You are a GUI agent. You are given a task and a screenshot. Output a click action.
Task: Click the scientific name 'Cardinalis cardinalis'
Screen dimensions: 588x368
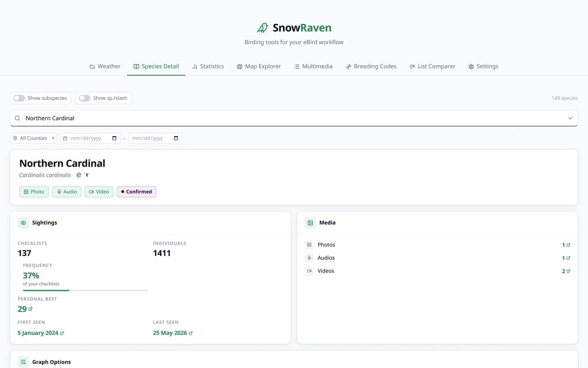(x=45, y=175)
